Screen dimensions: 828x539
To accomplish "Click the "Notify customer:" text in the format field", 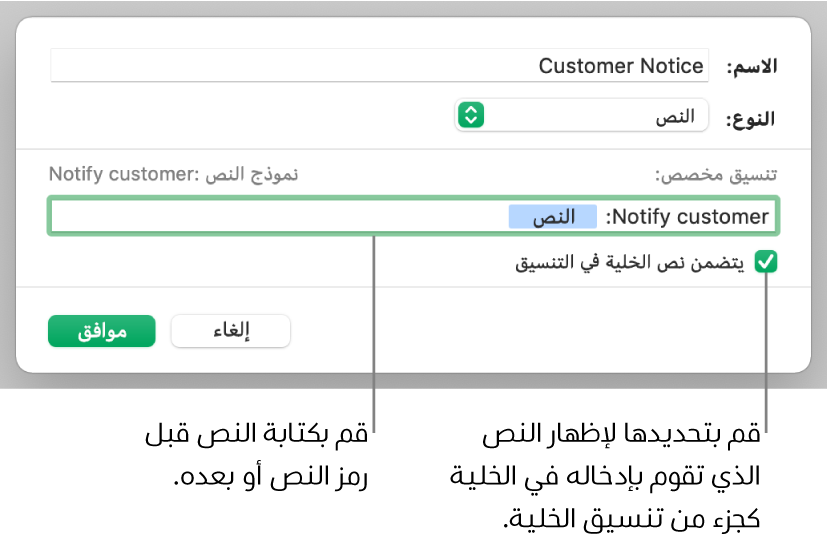I will click(688, 216).
